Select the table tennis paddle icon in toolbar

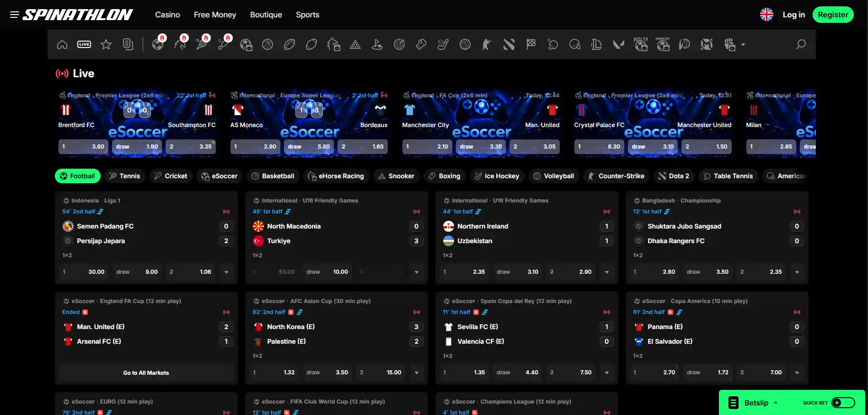pyautogui.click(x=553, y=44)
